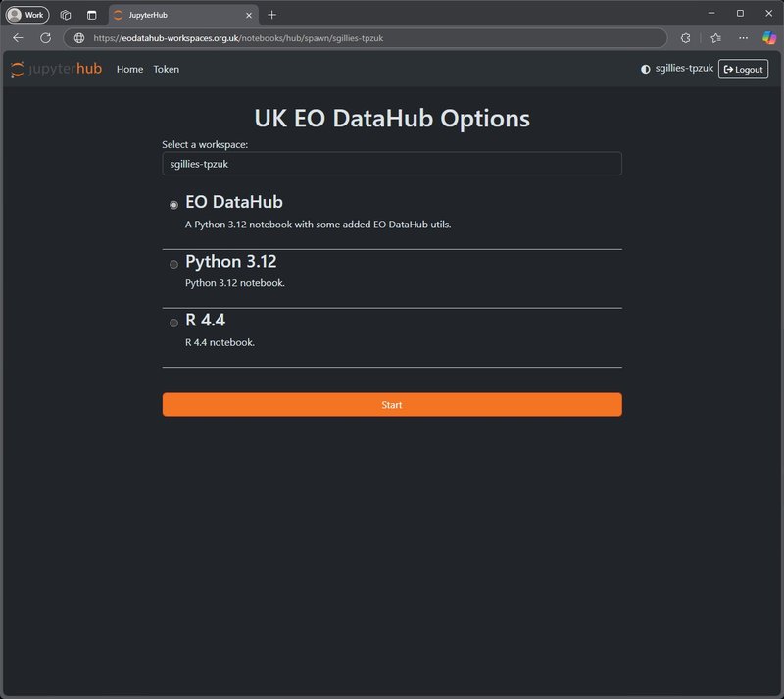The height and width of the screenshot is (699, 784).
Task: Select the Python 3.12 radio option
Action: [174, 264]
